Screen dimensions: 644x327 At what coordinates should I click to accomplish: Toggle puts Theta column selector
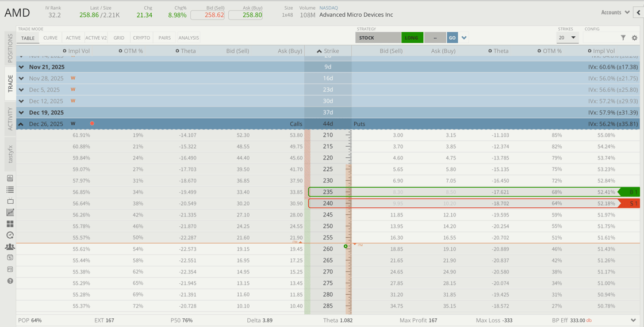pyautogui.click(x=490, y=51)
